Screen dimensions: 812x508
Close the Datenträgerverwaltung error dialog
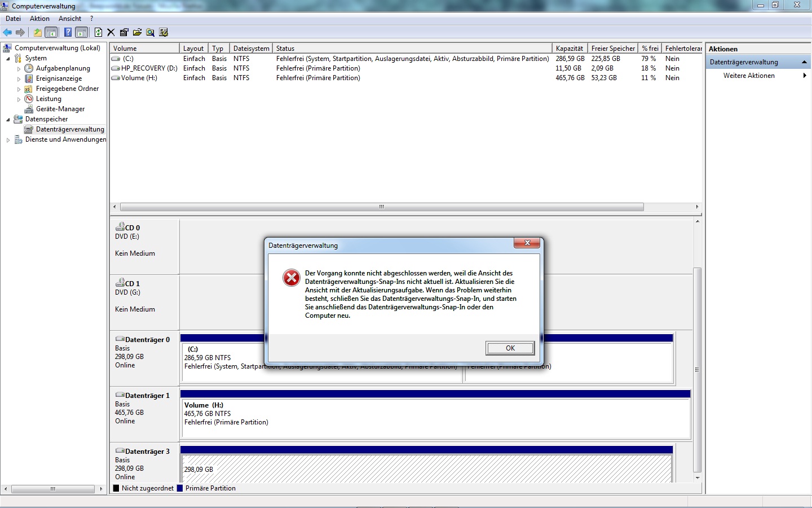click(x=527, y=243)
